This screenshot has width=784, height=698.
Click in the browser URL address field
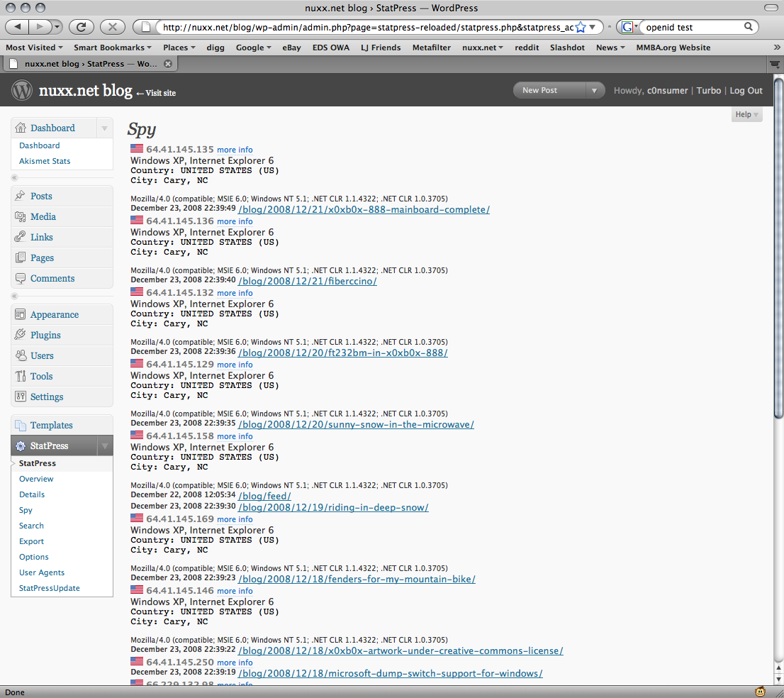(367, 27)
